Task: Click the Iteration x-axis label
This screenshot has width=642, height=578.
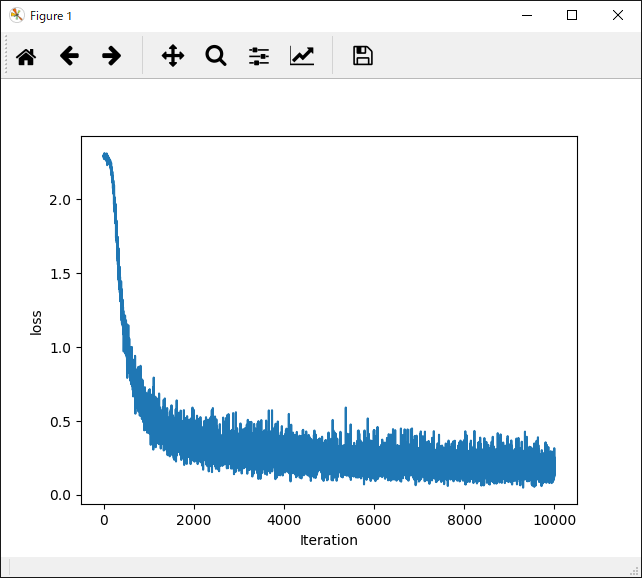Action: [x=328, y=540]
